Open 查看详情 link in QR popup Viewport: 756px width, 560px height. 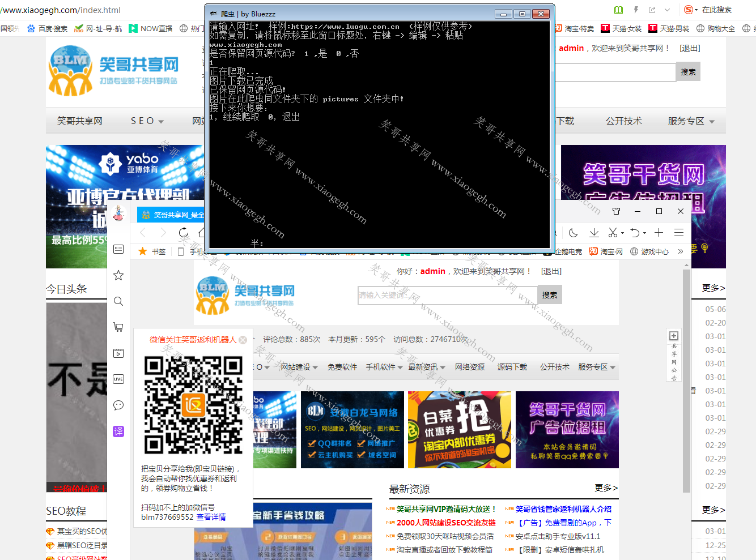click(211, 517)
